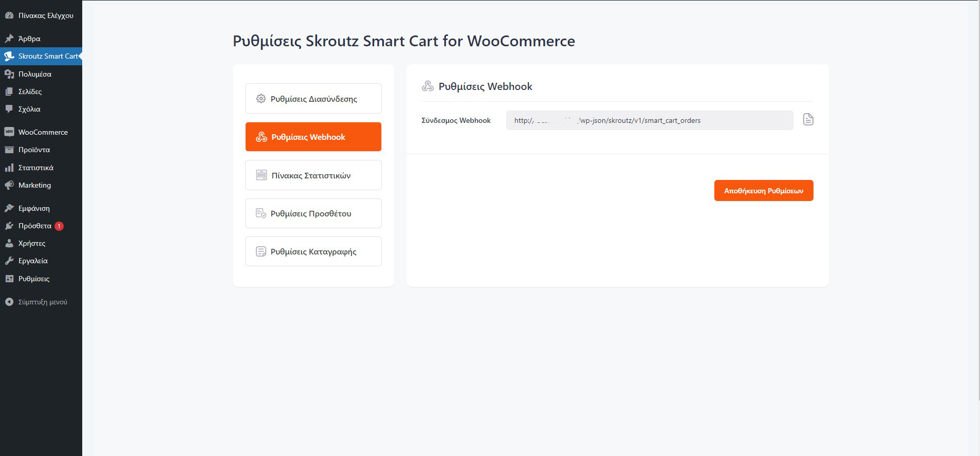Screen dimensions: 980x456
Task: Click the Στατιστικά bar chart icon
Action: (x=9, y=168)
